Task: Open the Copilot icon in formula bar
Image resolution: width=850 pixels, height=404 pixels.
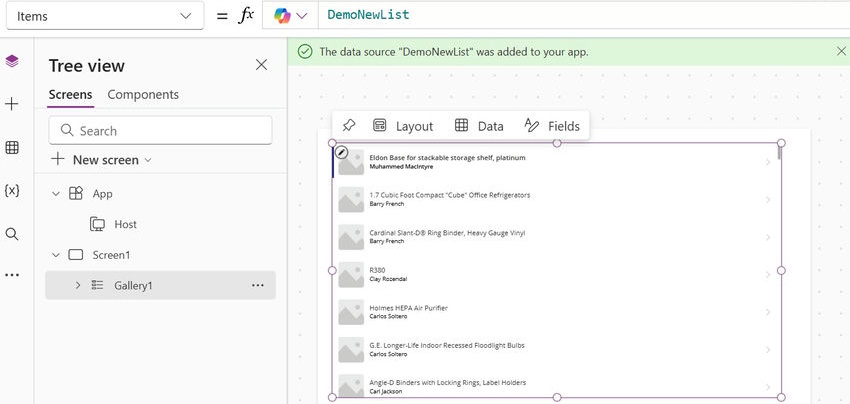Action: (x=282, y=16)
